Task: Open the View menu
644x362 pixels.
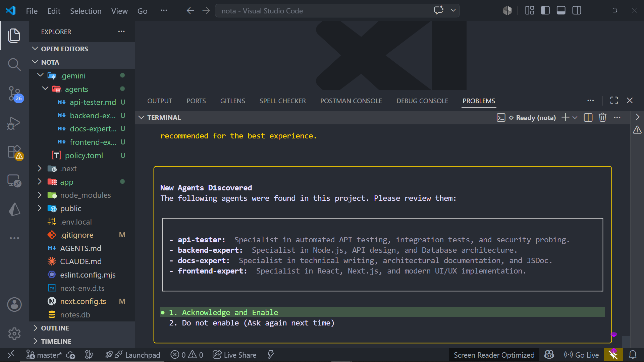Action: tap(119, 11)
